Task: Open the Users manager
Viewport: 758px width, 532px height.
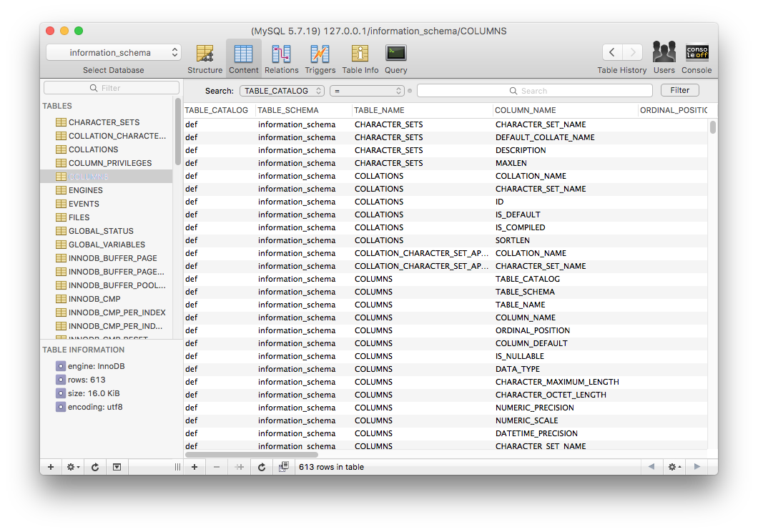Action: (x=664, y=58)
